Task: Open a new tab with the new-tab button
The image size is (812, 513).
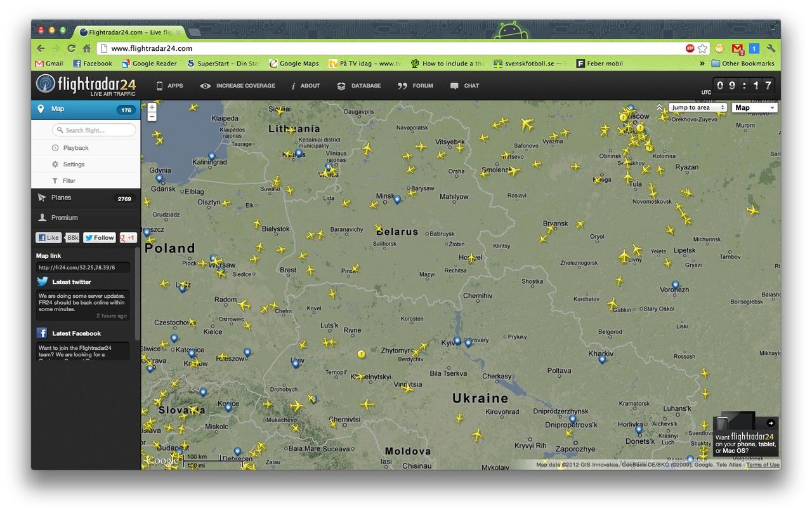Action: (194, 32)
